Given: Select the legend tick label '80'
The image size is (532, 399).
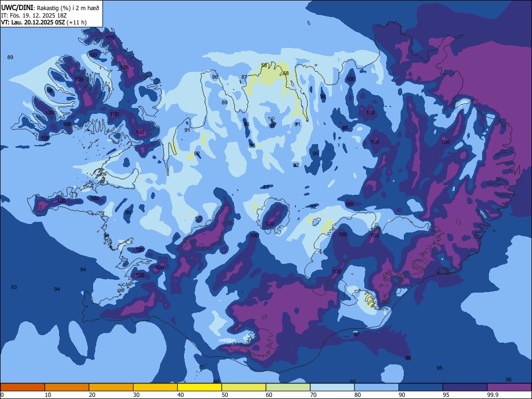Looking at the screenshot, I should click(358, 395).
